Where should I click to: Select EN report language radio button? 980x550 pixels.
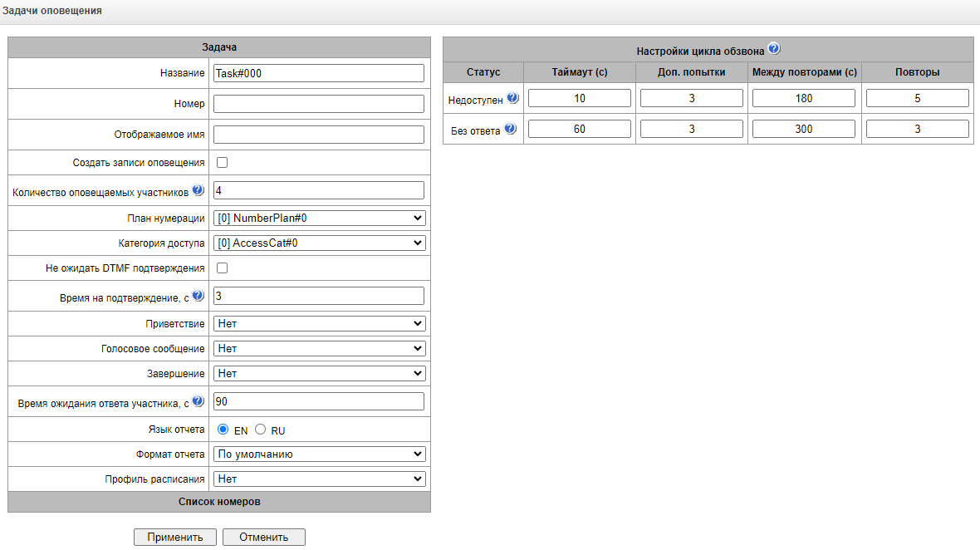tap(223, 430)
